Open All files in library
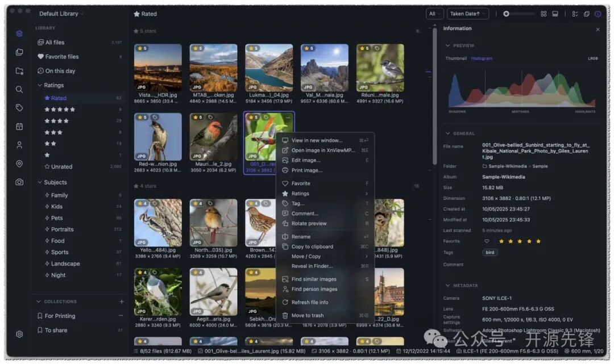614x364 pixels. click(79, 42)
